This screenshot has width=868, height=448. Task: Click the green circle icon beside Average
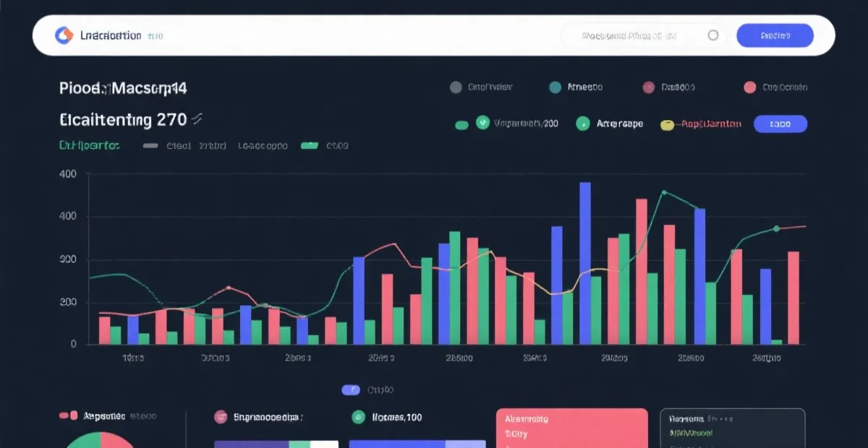pyautogui.click(x=582, y=124)
